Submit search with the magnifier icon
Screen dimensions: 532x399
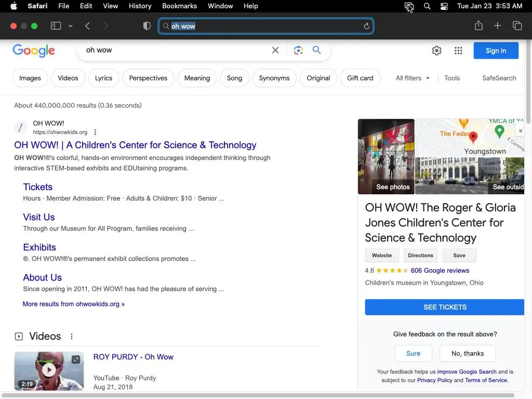316,50
